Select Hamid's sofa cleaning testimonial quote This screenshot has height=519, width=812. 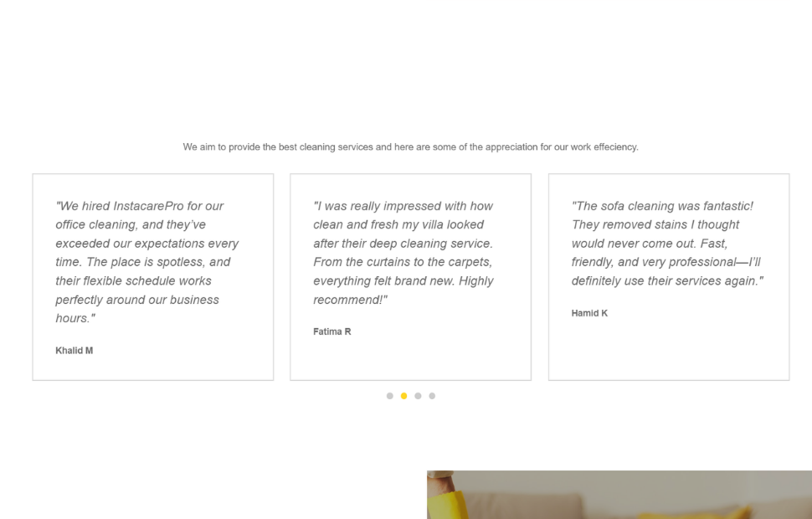click(x=667, y=243)
